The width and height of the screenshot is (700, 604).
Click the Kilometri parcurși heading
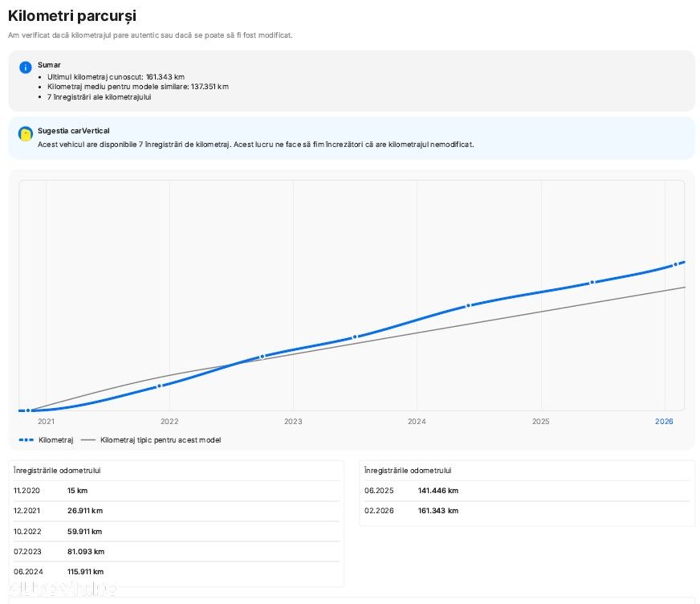71,16
